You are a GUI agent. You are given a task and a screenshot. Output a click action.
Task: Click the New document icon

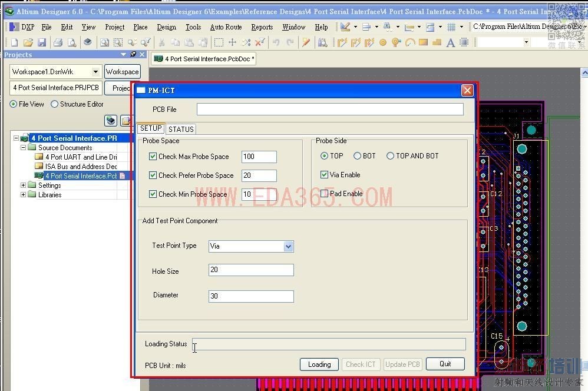[x=14, y=42]
